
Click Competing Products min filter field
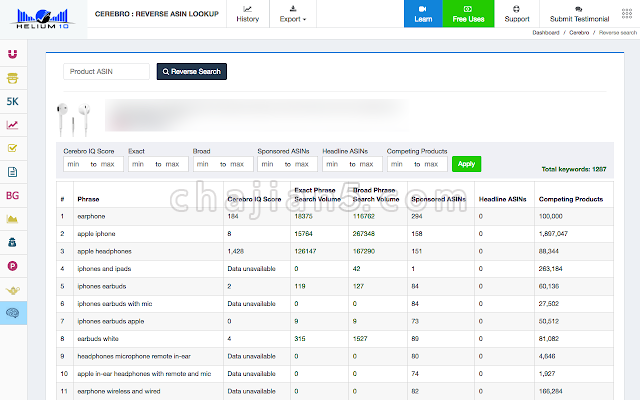pyautogui.click(x=399, y=164)
